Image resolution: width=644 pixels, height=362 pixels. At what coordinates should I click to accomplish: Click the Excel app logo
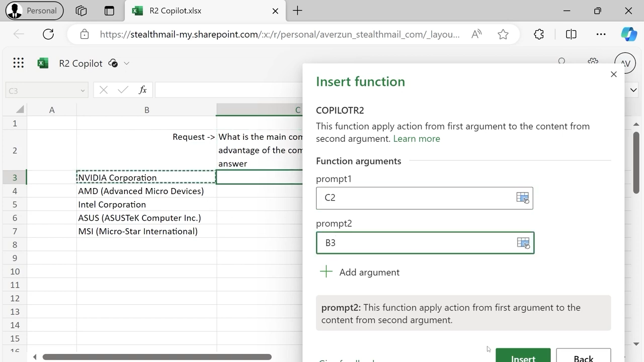pos(43,63)
